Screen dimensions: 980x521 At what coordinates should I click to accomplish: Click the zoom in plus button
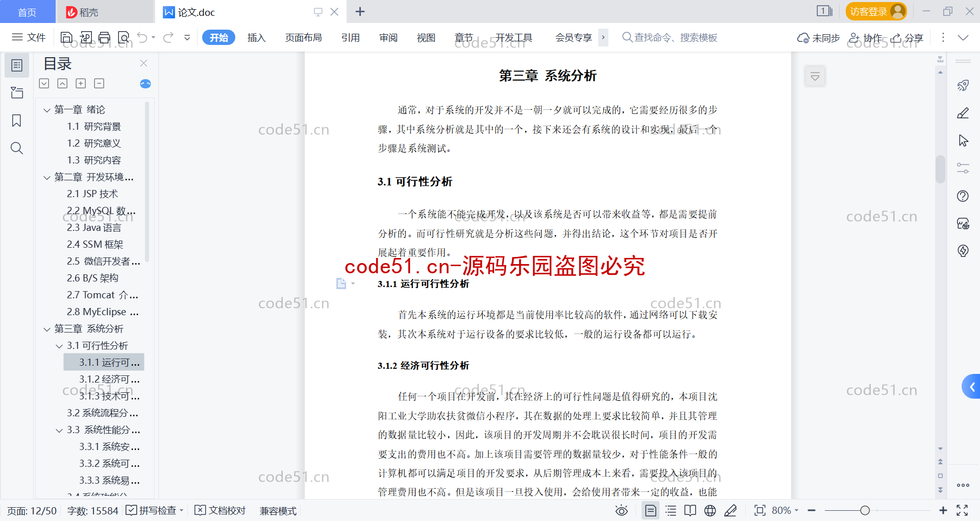tap(943, 510)
